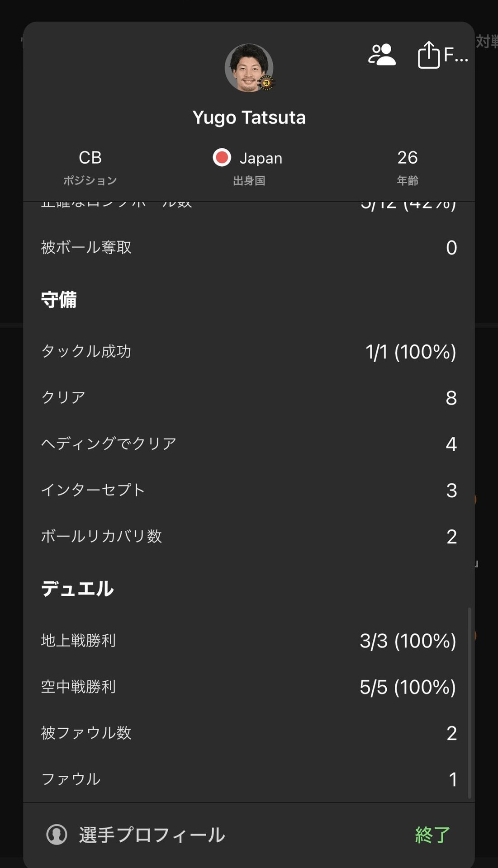Click the player name Yugo Tatsuta

click(x=249, y=118)
